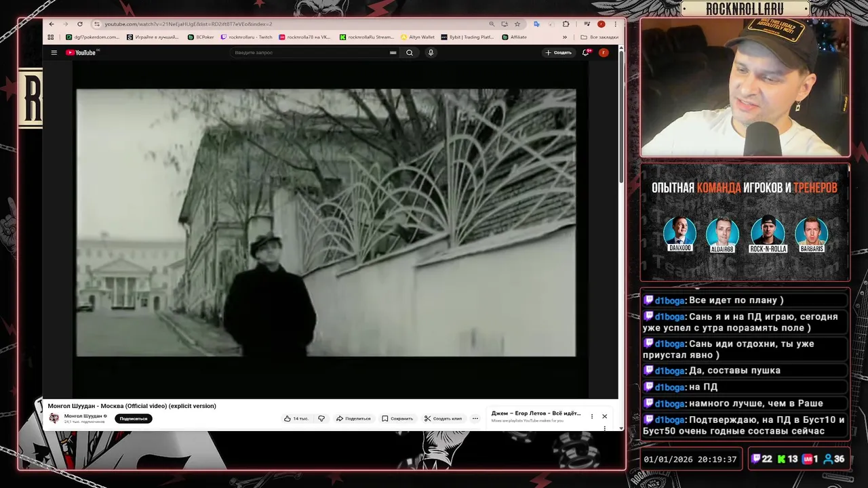
Task: Click the video title Монгол Шуудан - Москва
Action: click(x=132, y=406)
